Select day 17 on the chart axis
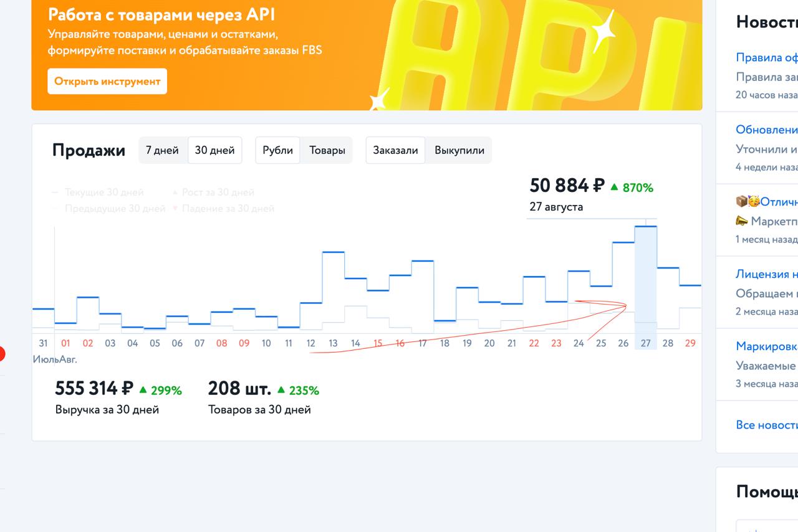This screenshot has height=532, width=798. click(x=423, y=343)
